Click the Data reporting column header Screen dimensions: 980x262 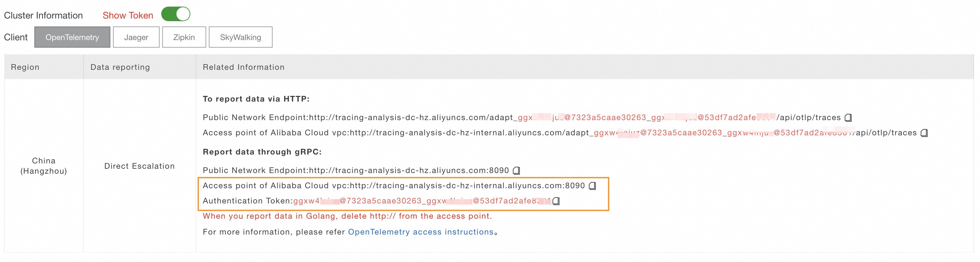[120, 67]
